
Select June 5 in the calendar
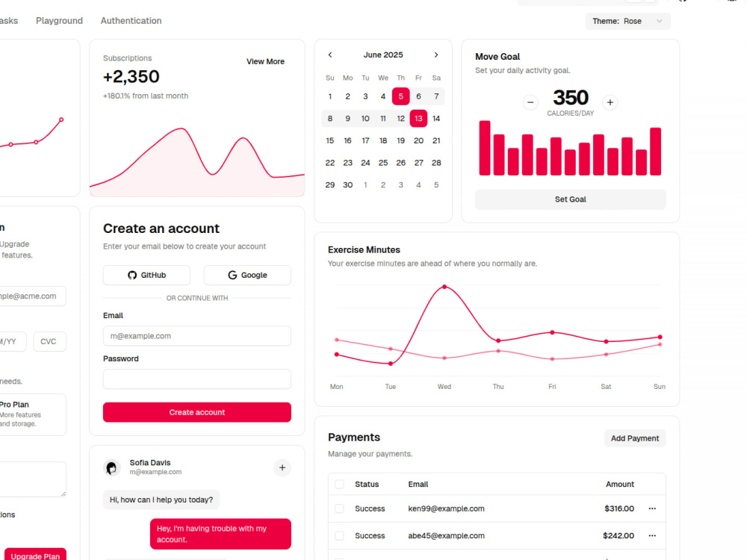click(400, 96)
